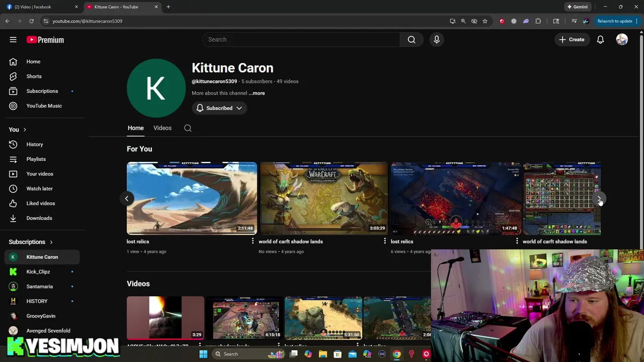Expand channel description with ...more
This screenshot has height=362, width=644.
pos(257,93)
